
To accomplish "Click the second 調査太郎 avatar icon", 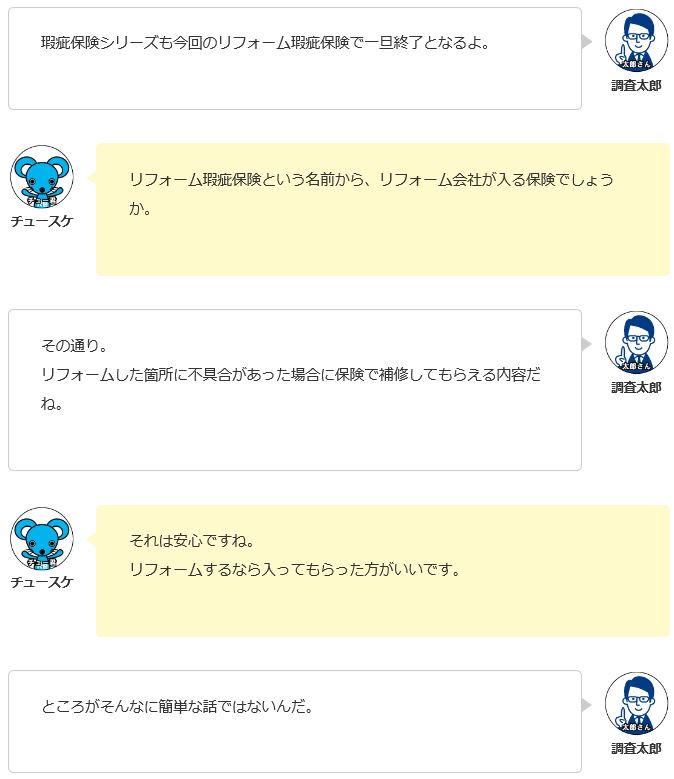I will tap(636, 343).
